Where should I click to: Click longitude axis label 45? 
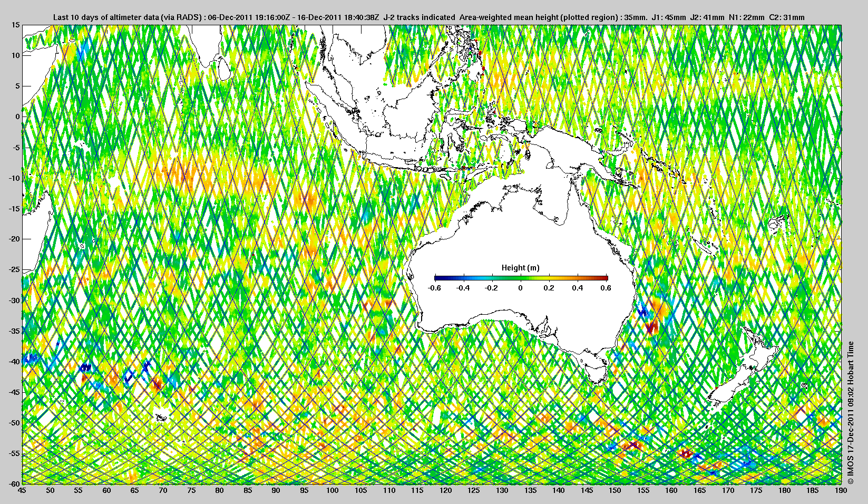pos(22,490)
